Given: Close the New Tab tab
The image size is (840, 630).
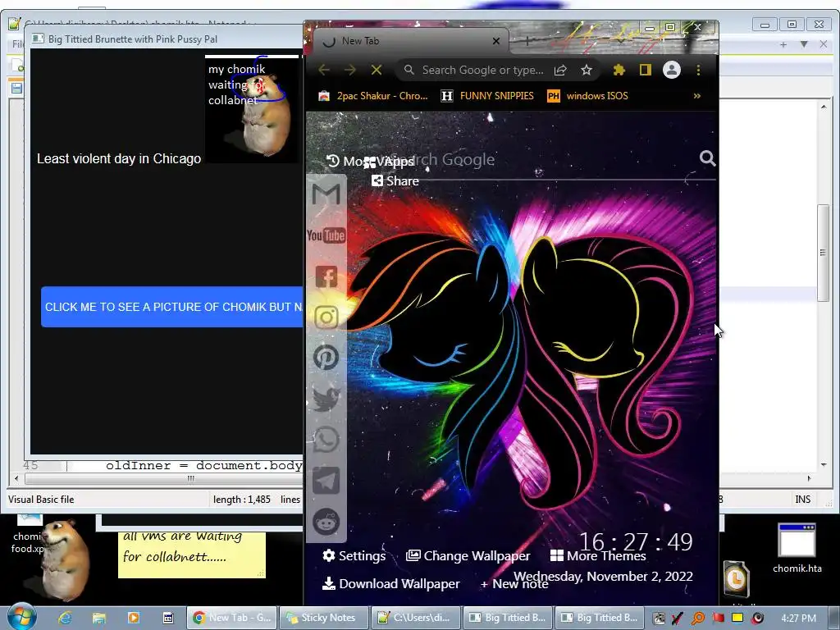Looking at the screenshot, I should pos(496,41).
